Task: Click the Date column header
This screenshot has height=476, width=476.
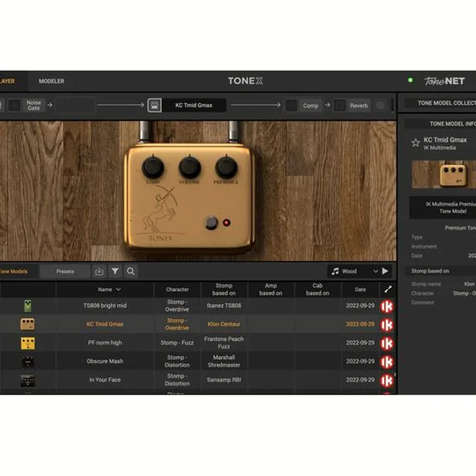Action: 360,290
